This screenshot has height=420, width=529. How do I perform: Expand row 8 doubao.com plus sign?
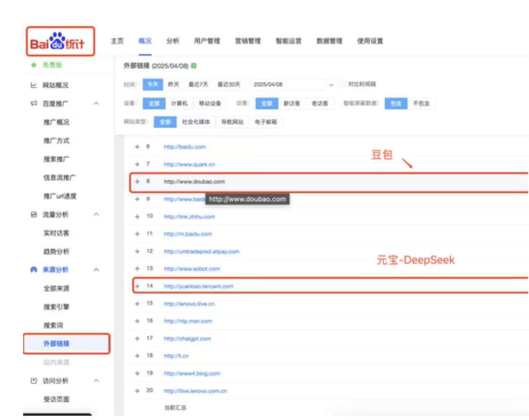point(137,182)
